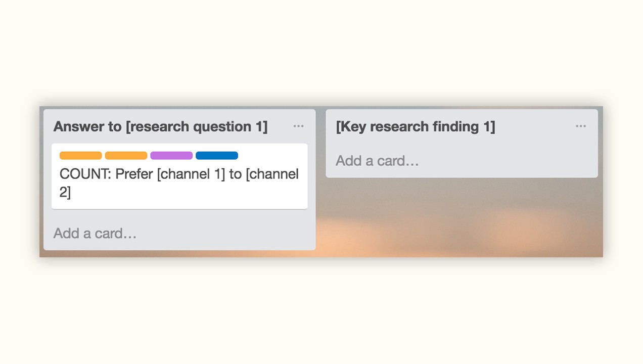Click the gray area right of the first list's Add a card

click(227, 233)
